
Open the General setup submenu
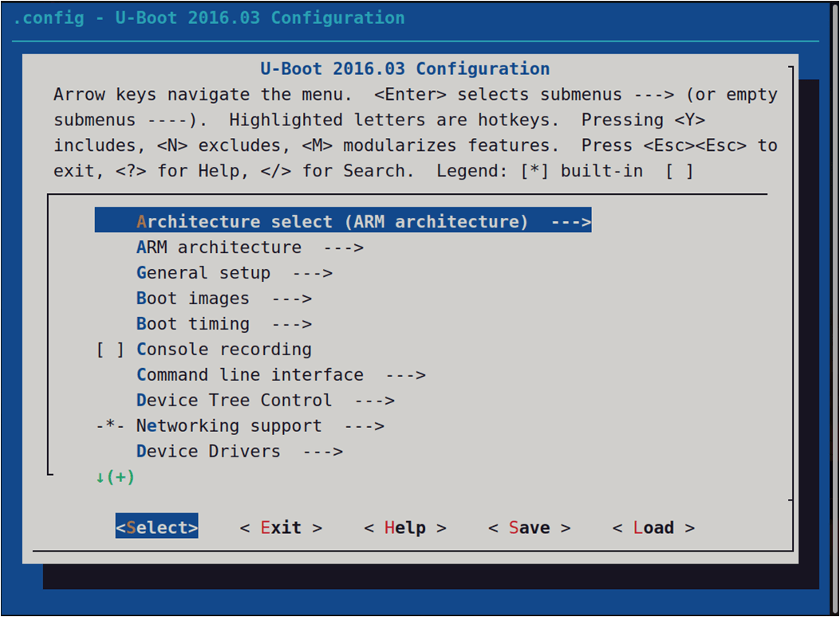pos(203,273)
